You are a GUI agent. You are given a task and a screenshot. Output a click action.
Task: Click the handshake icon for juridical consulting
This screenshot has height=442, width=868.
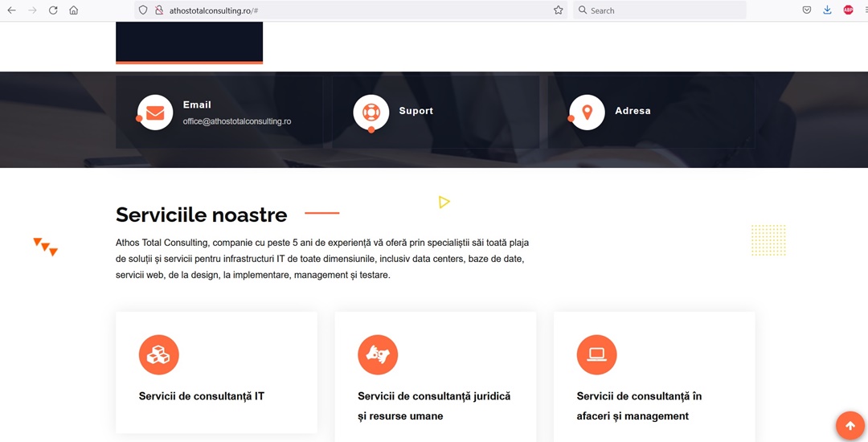[x=378, y=354]
